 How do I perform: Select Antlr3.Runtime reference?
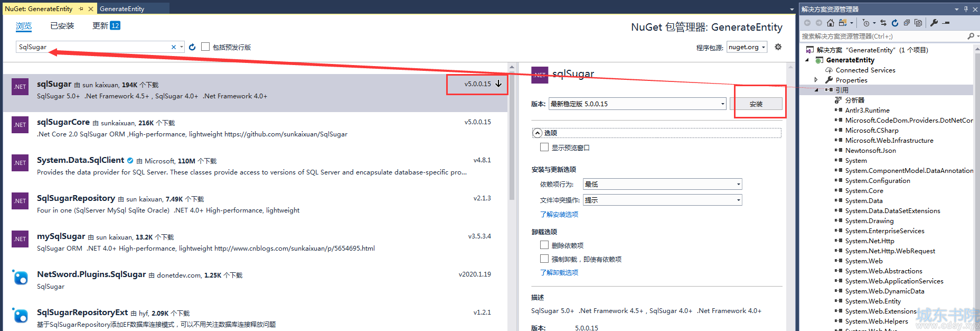click(867, 111)
